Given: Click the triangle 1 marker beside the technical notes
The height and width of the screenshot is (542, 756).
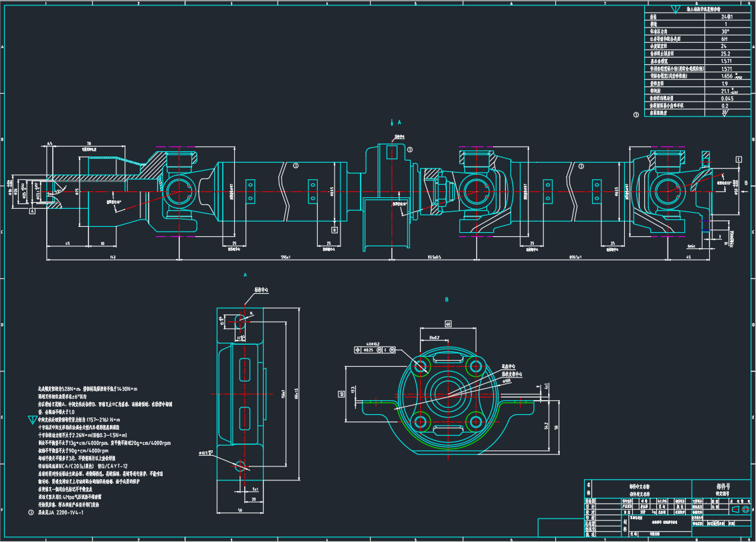Looking at the screenshot, I should tap(32, 420).
